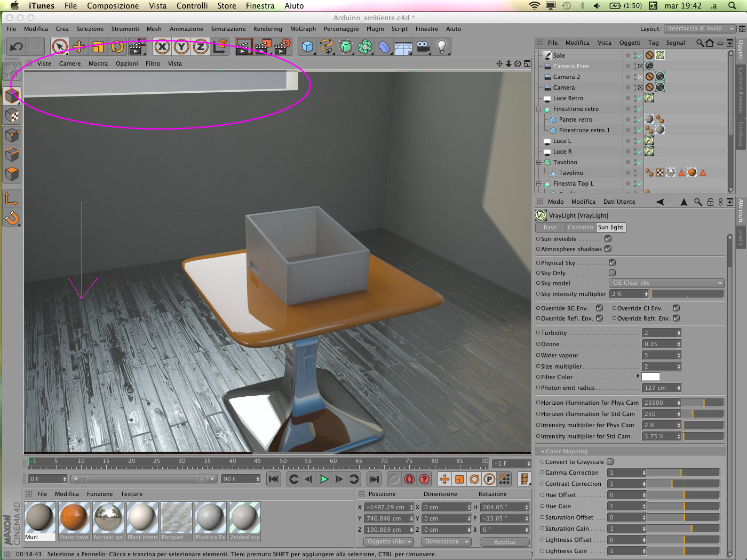Collapse the Finestrone retro tree item

(x=538, y=109)
